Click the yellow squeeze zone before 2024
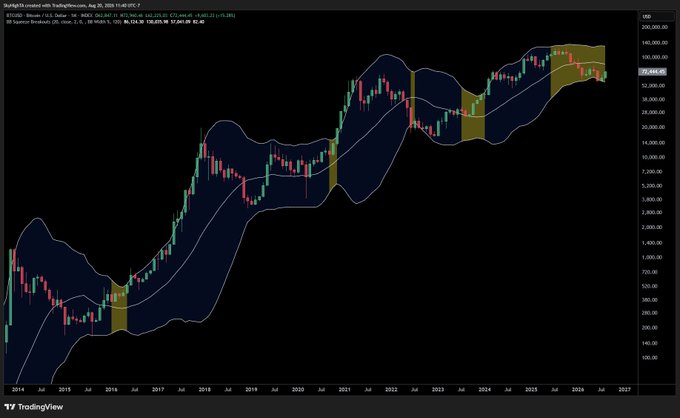 [473, 114]
